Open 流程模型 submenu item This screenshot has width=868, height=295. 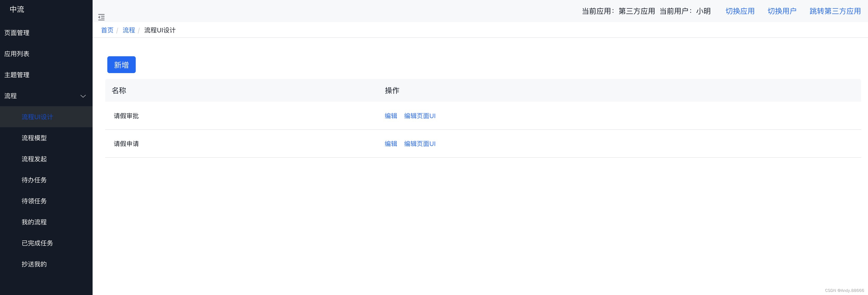click(x=34, y=138)
